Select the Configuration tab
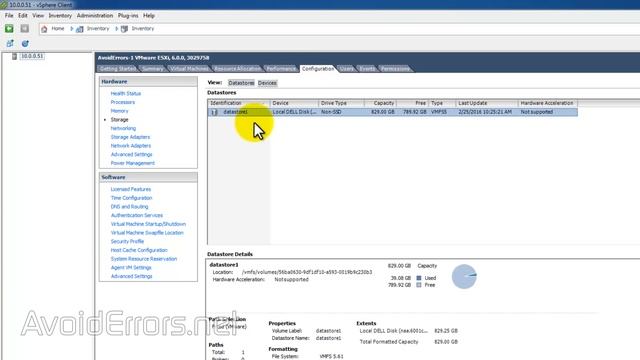 (318, 69)
